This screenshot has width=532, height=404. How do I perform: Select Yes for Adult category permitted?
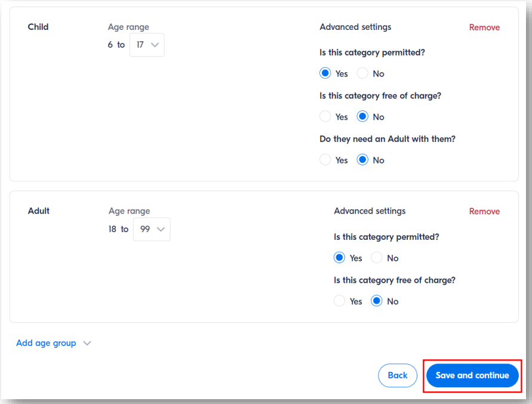point(340,258)
